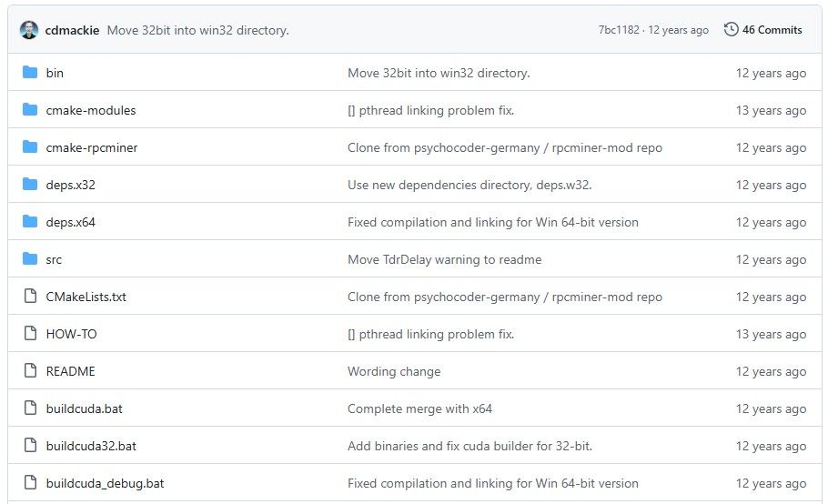Open 'Wording change' commit message
The height and width of the screenshot is (504, 828).
pos(393,371)
